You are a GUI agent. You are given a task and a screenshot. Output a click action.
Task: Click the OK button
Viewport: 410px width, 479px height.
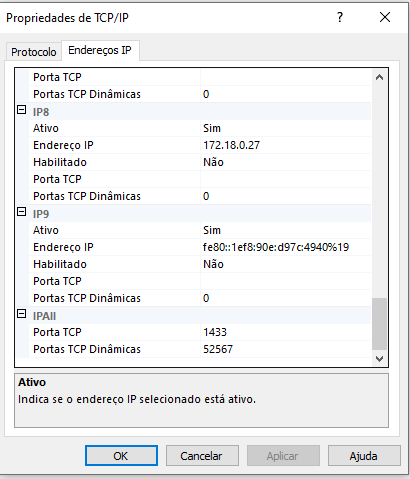pyautogui.click(x=121, y=456)
